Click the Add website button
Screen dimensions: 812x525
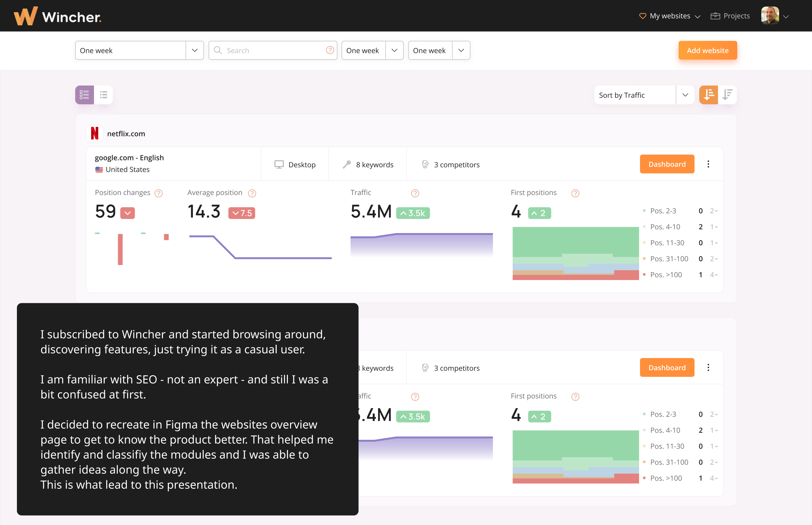pos(707,50)
